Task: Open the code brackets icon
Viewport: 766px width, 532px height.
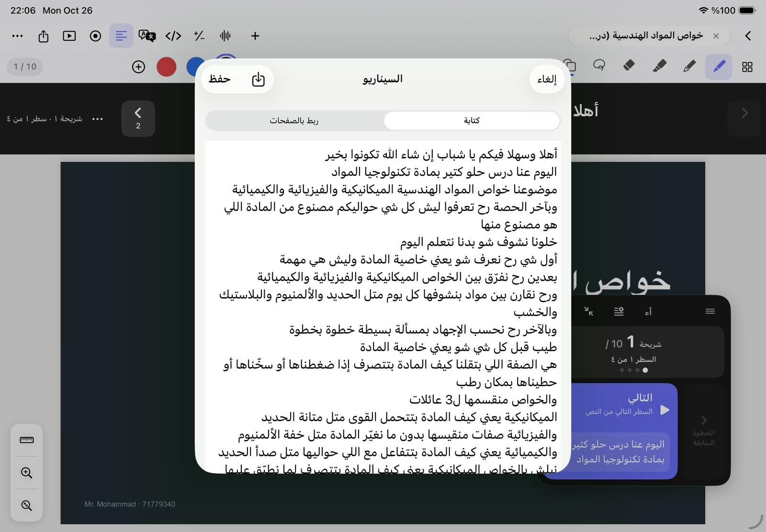Action: [173, 36]
